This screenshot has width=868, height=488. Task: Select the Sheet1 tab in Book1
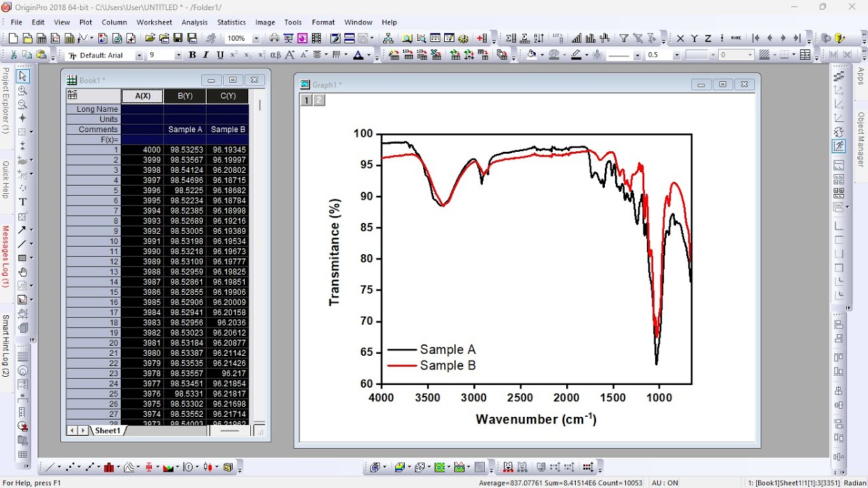click(108, 430)
